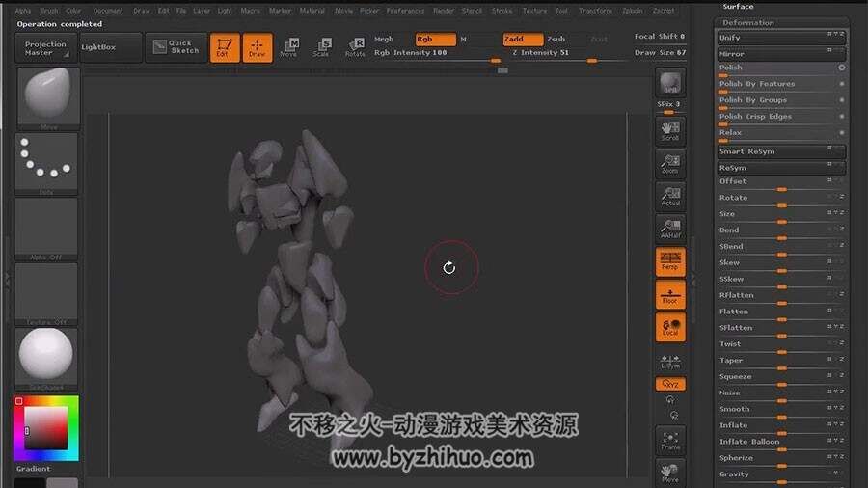Adjust the Smooth deformation slider
The width and height of the screenshot is (868, 488).
(781, 411)
